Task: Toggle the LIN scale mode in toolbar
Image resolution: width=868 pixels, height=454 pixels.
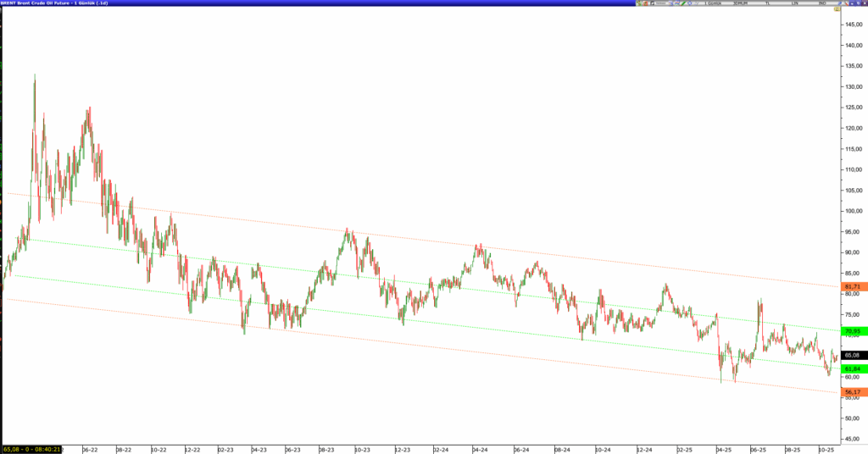Action: 794,3
